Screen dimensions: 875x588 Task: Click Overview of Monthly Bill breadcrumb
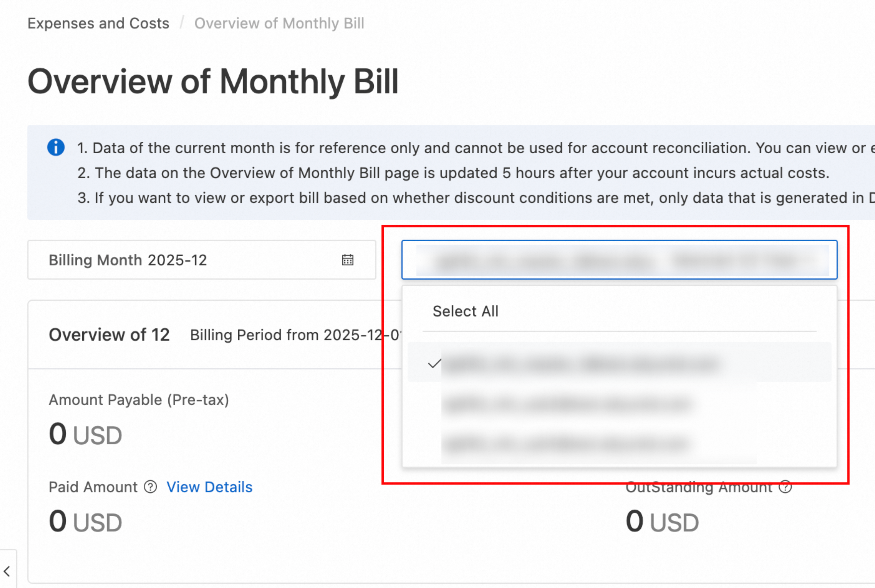(279, 23)
